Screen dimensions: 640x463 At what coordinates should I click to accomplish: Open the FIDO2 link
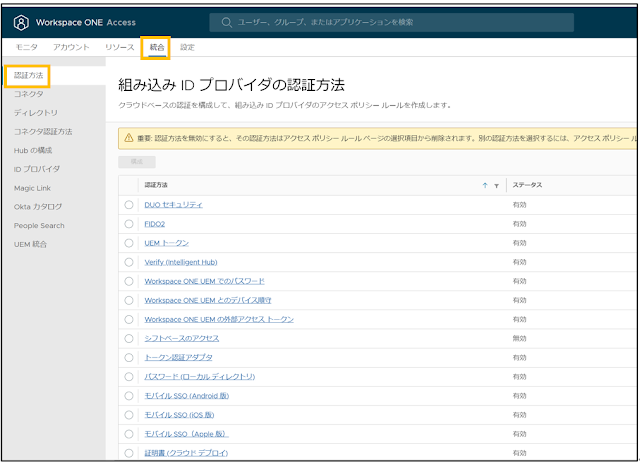click(155, 224)
